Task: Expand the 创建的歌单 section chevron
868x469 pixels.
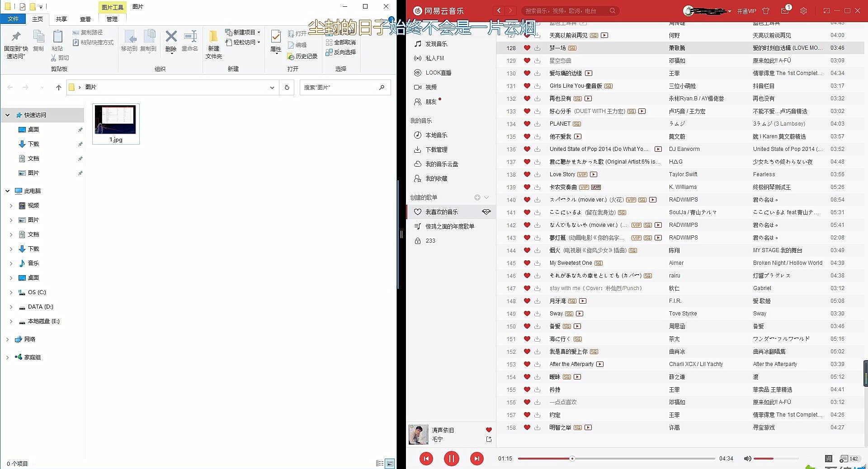Action: point(486,197)
